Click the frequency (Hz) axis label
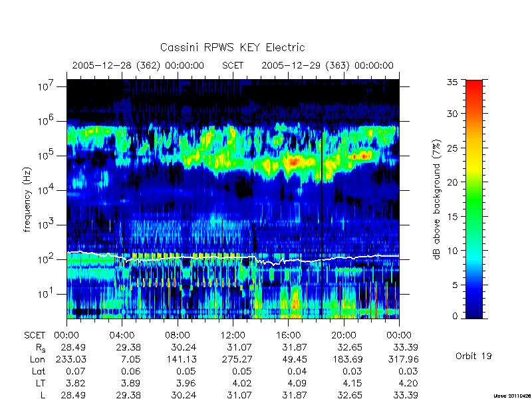532x399 pixels. [27, 199]
